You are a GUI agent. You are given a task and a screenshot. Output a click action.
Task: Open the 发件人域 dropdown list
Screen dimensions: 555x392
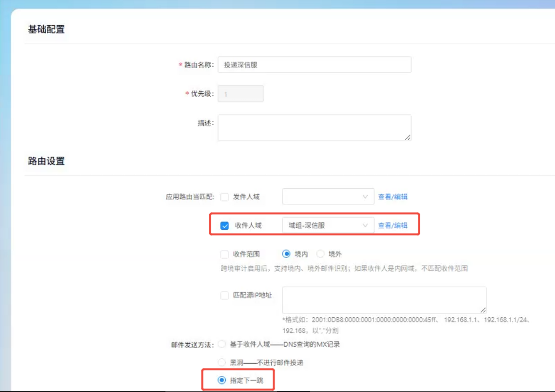tap(324, 197)
